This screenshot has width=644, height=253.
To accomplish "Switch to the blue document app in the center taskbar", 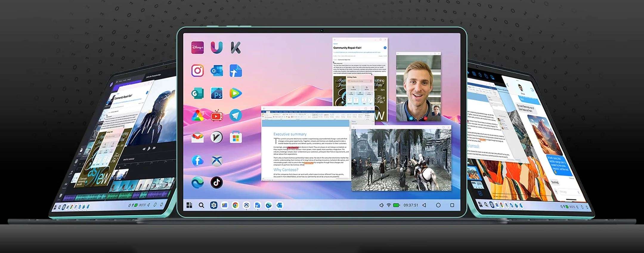I will coord(258,205).
